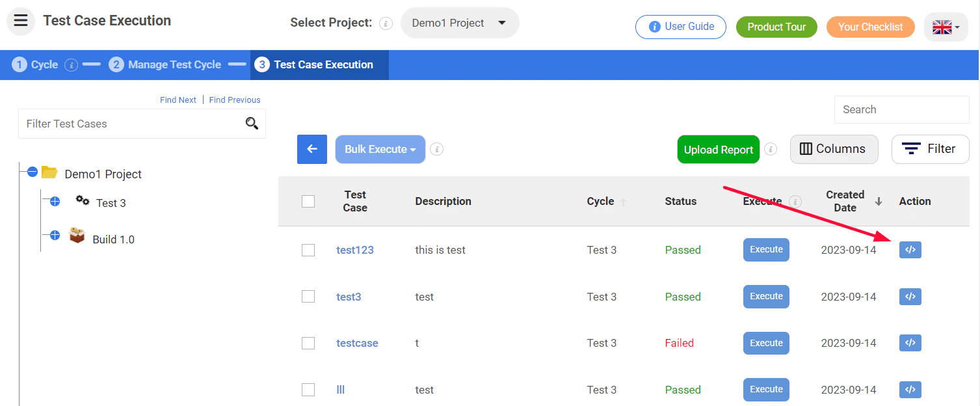The width and height of the screenshot is (980, 406).
Task: Click the Upload Report button
Action: (x=718, y=150)
